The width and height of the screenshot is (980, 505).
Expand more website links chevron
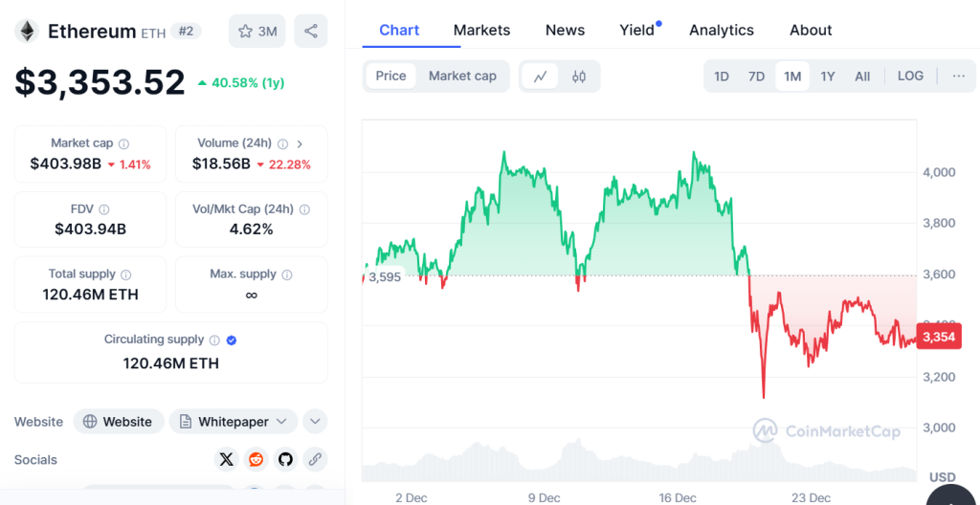pyautogui.click(x=315, y=422)
